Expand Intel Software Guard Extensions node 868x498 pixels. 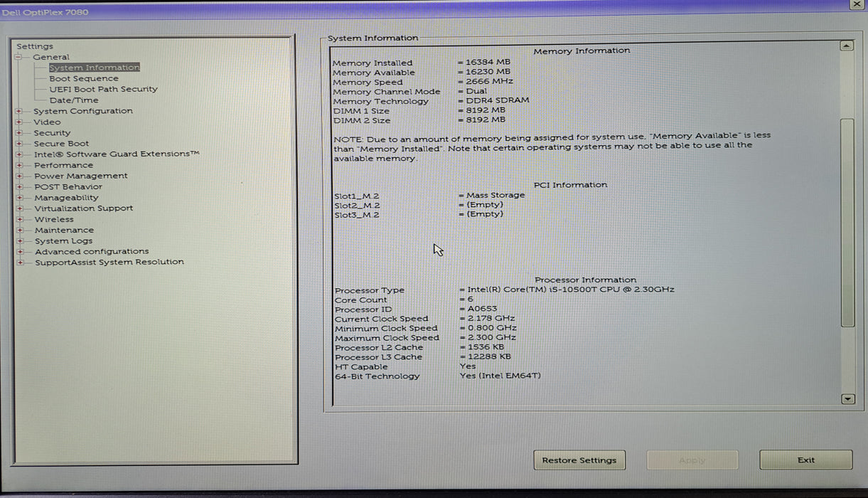click(19, 154)
